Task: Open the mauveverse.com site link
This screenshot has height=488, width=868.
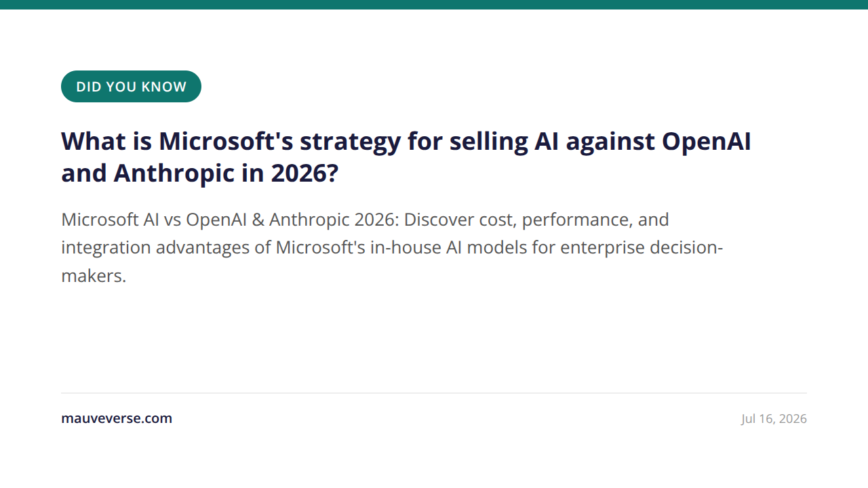Action: pos(117,418)
